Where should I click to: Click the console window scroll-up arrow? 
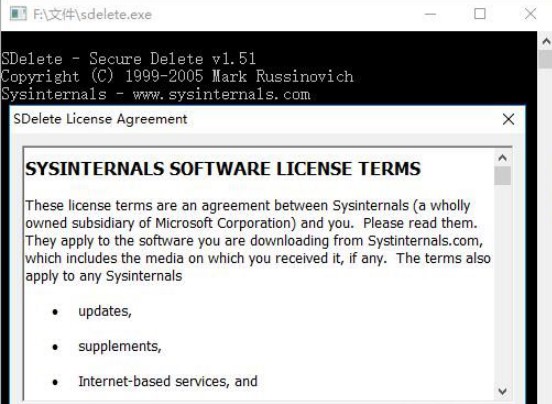(546, 42)
